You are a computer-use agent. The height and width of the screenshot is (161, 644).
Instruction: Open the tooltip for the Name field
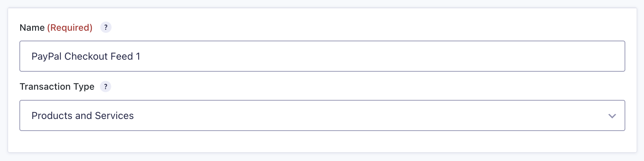click(106, 27)
